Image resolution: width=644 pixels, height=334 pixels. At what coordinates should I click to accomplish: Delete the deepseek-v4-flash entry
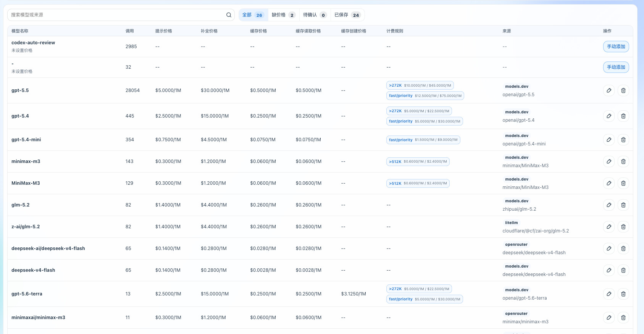click(623, 270)
